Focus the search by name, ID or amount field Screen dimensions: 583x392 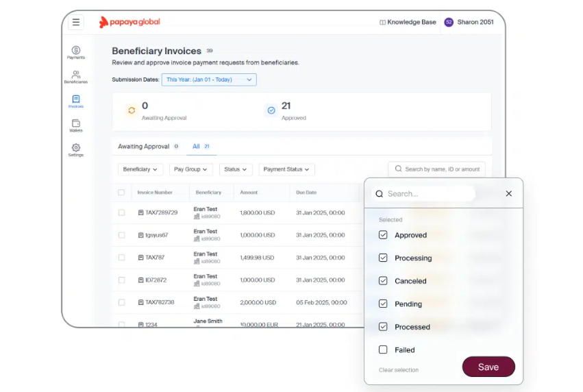coord(437,169)
